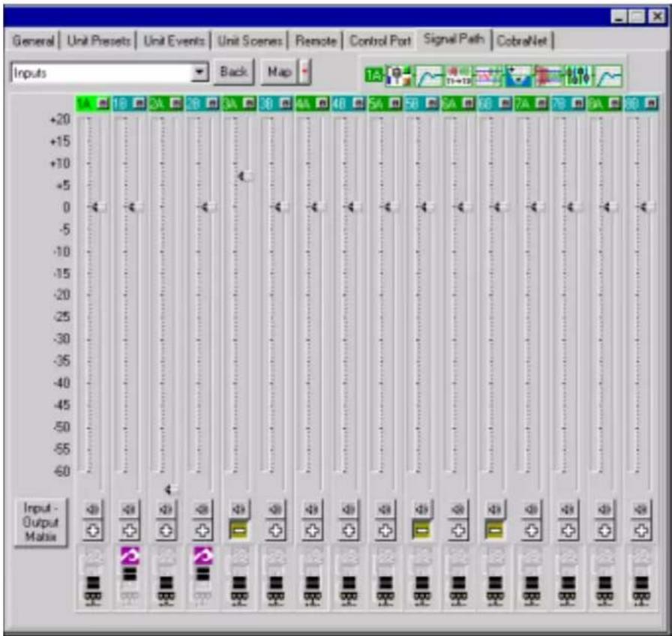The height and width of the screenshot is (636, 672).
Task: Toggle polarity on channel 5B yellow minus button
Action: tap(422, 530)
